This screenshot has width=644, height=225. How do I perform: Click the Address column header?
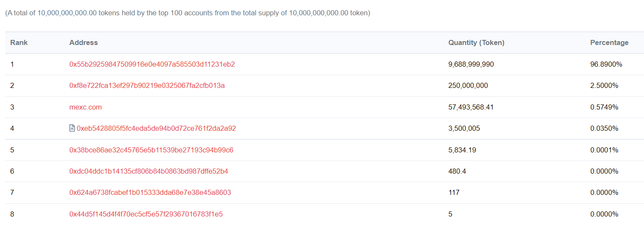click(84, 42)
